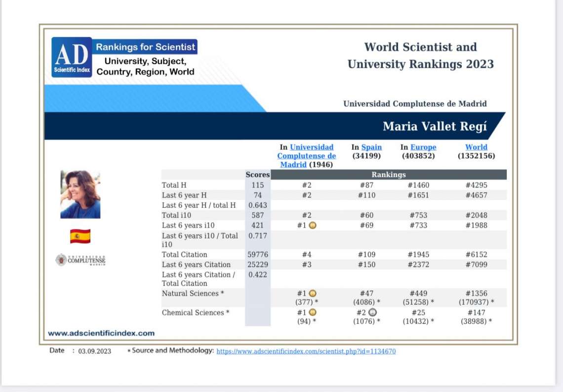Click the Europe rank #2372
The width and height of the screenshot is (563, 392).
tap(418, 265)
